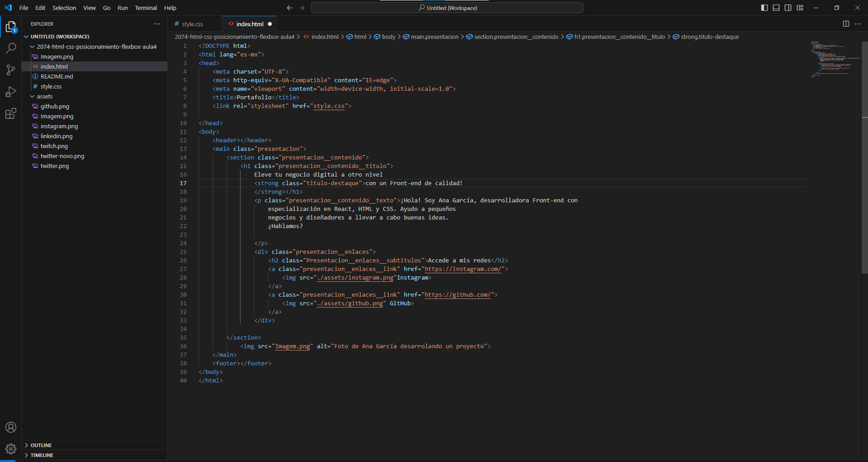Screen dimensions: 868x462
Task: Switch to the style.css tab
Action: (x=193, y=24)
